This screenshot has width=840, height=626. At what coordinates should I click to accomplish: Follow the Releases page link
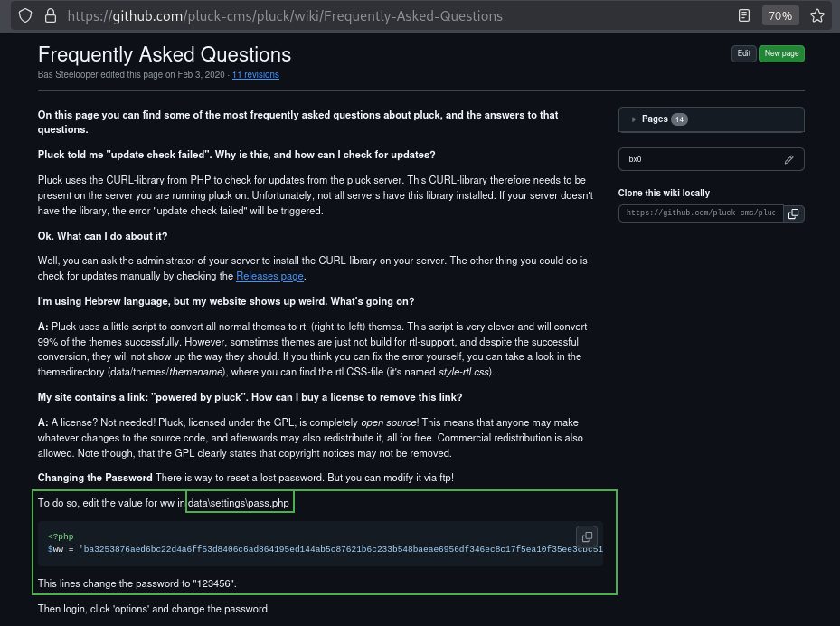pyautogui.click(x=269, y=276)
